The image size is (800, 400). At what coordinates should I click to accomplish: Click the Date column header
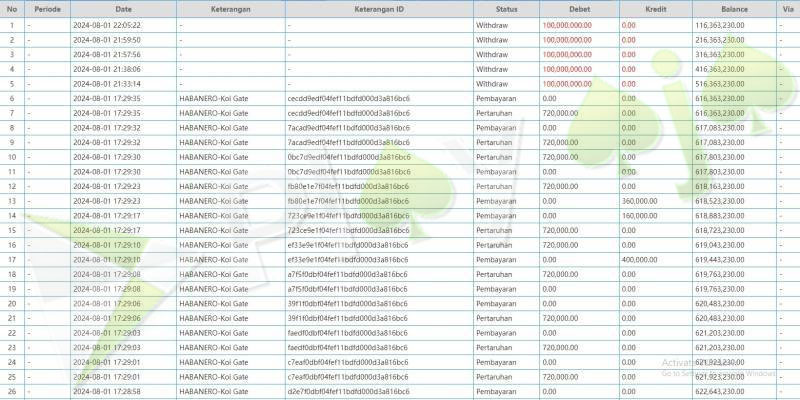[x=123, y=8]
